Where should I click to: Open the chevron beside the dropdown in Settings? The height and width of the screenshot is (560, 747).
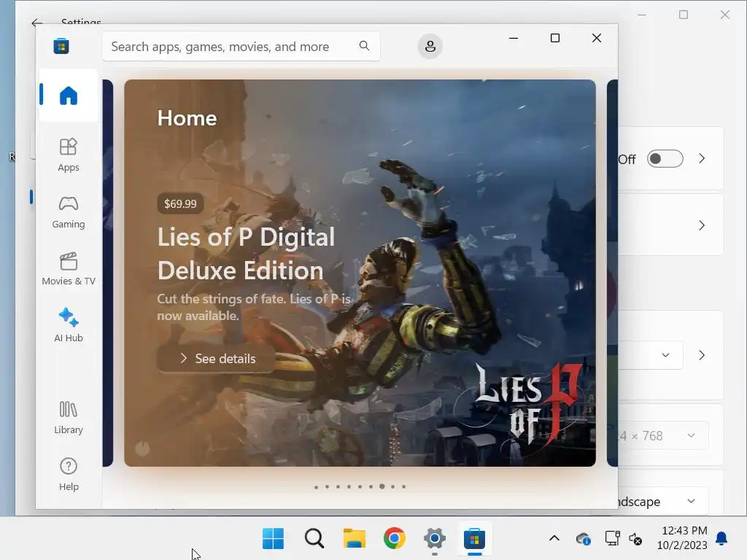pos(702,355)
